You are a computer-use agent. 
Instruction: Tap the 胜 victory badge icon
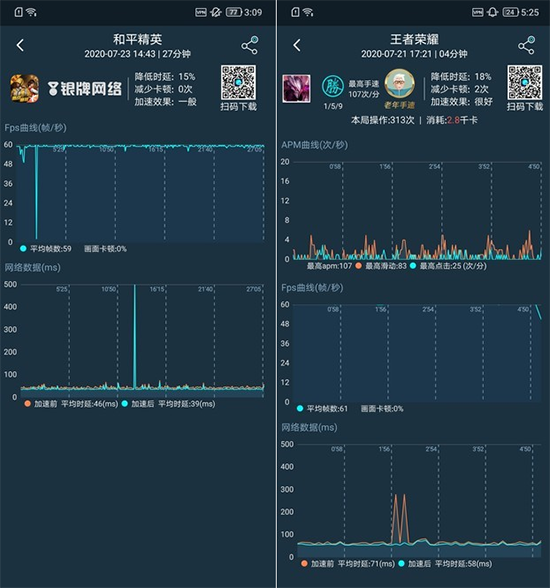tap(333, 86)
